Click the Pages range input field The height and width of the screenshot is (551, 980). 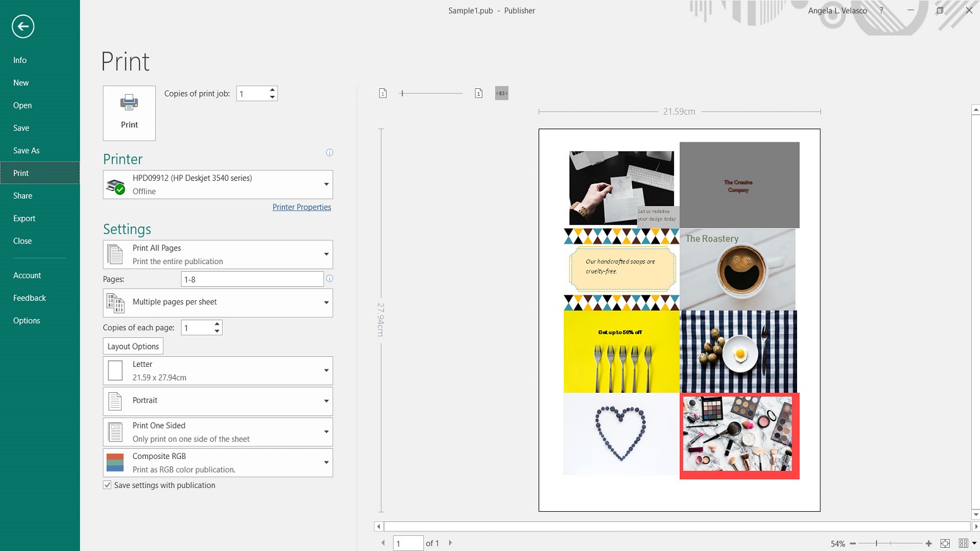252,279
